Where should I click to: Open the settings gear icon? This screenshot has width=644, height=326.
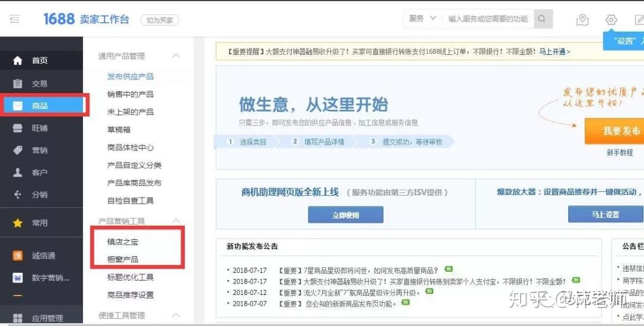(611, 19)
